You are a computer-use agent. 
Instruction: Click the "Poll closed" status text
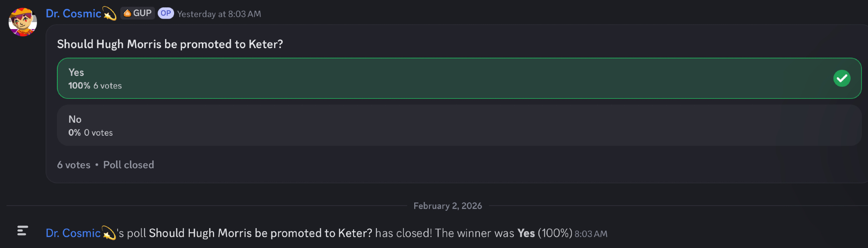tap(129, 165)
